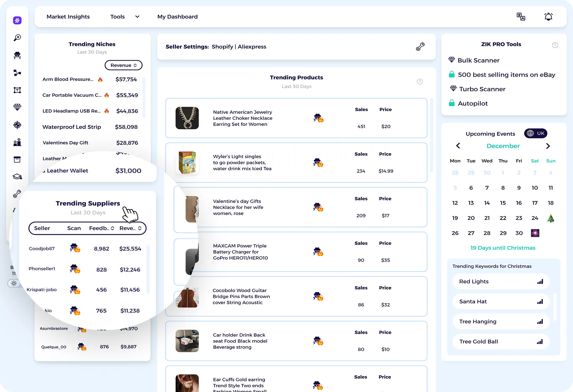Open the spy hat competitor research sidebar icon
Image resolution: width=573 pixels, height=392 pixels.
pyautogui.click(x=17, y=55)
